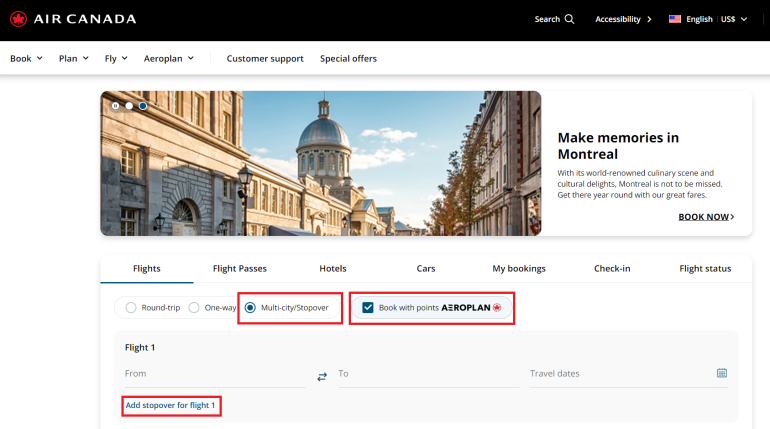Open the Flight status tab
This screenshot has height=429, width=770.
coord(705,268)
